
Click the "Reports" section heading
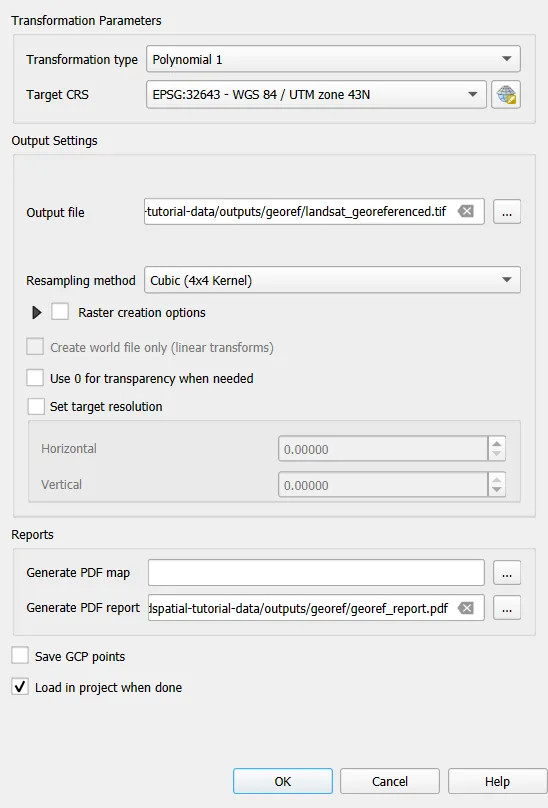coord(32,534)
